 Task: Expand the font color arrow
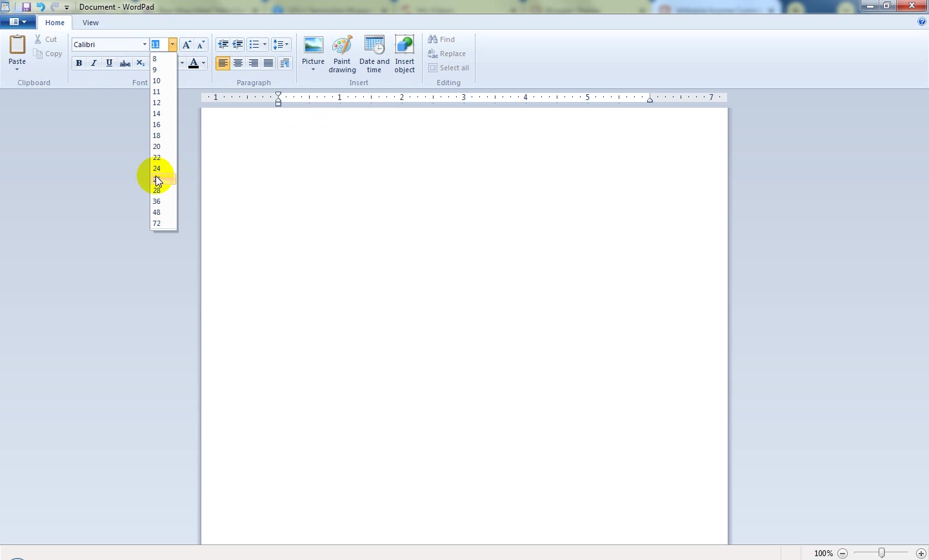[204, 63]
